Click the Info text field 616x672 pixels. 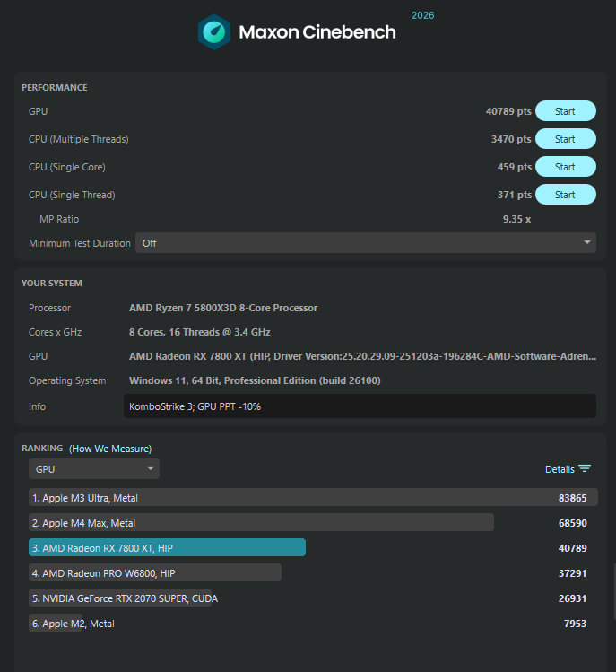[360, 406]
